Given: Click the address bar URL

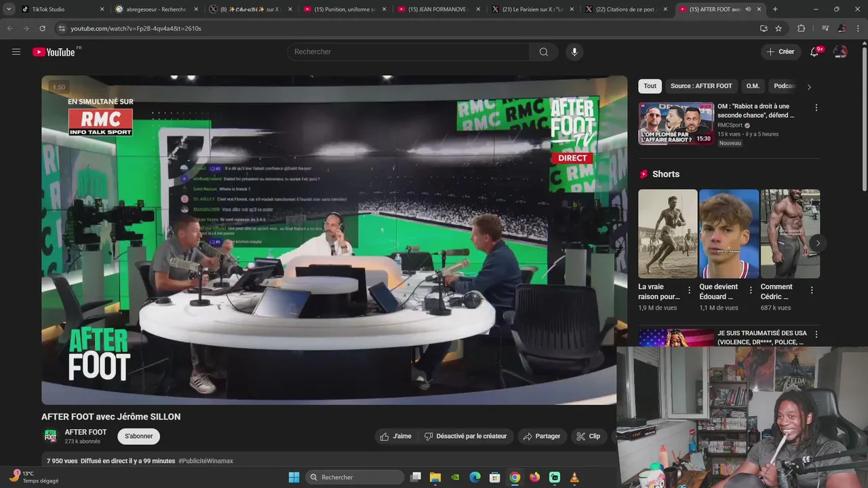Looking at the screenshot, I should coord(136,28).
